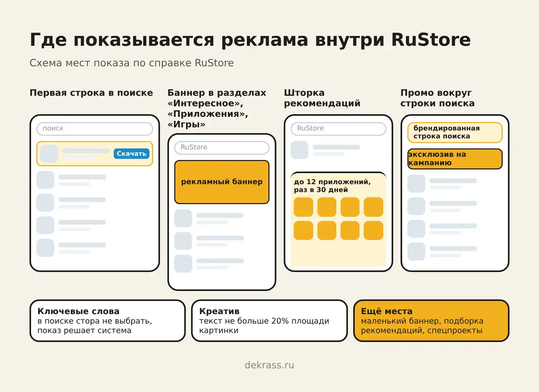Click the «брендированная строка поиска» field
539x392 pixels.
(x=455, y=132)
